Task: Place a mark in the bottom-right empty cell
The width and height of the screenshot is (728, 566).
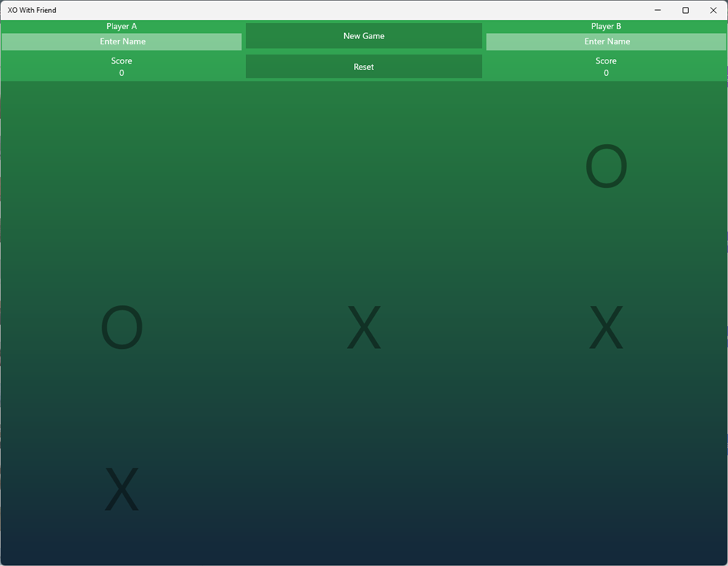Action: coord(606,489)
